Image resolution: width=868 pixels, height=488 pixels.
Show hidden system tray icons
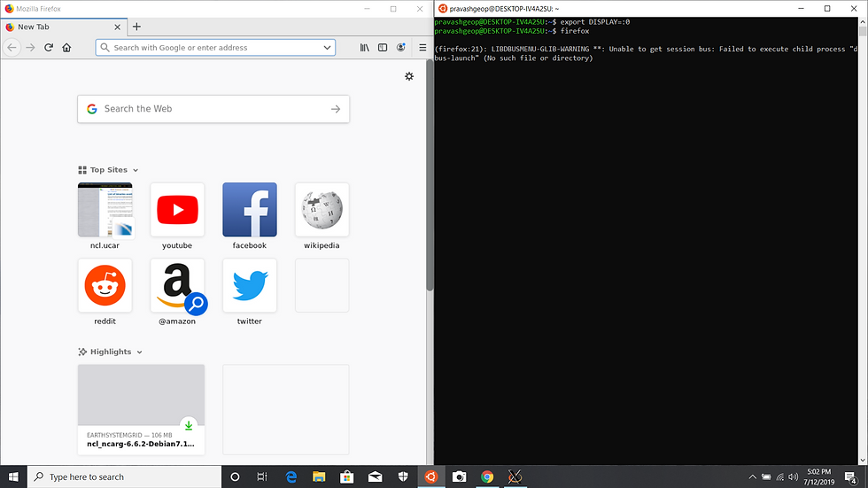[x=752, y=477]
